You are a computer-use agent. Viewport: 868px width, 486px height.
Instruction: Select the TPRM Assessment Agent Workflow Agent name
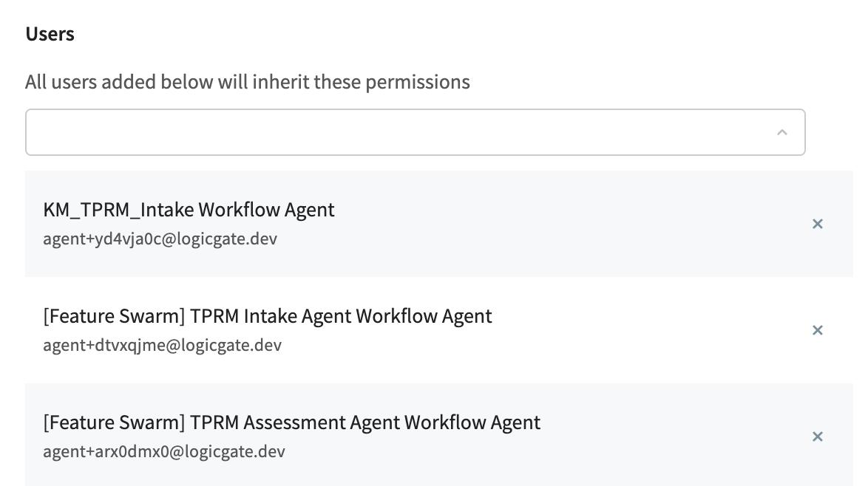pos(292,422)
